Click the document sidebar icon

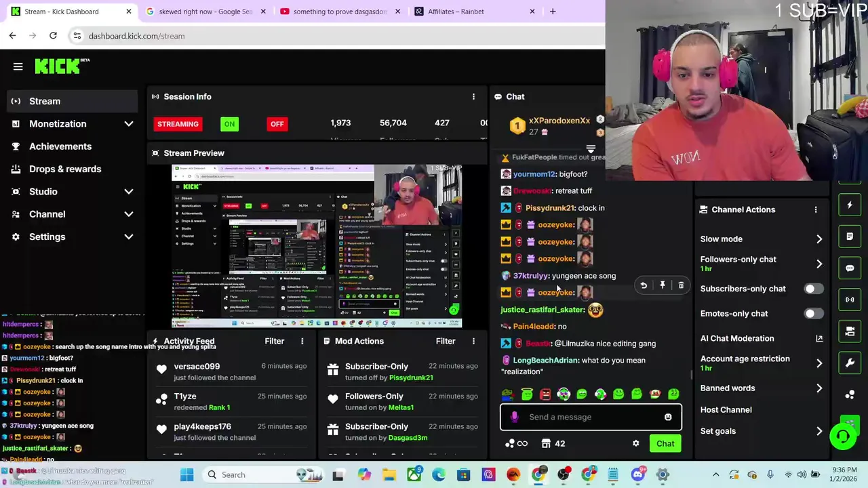click(850, 237)
